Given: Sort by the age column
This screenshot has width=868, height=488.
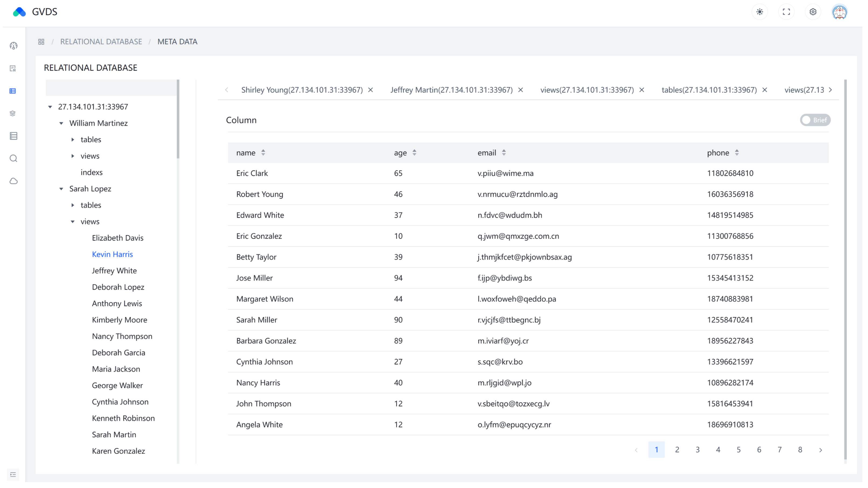Looking at the screenshot, I should pyautogui.click(x=414, y=153).
